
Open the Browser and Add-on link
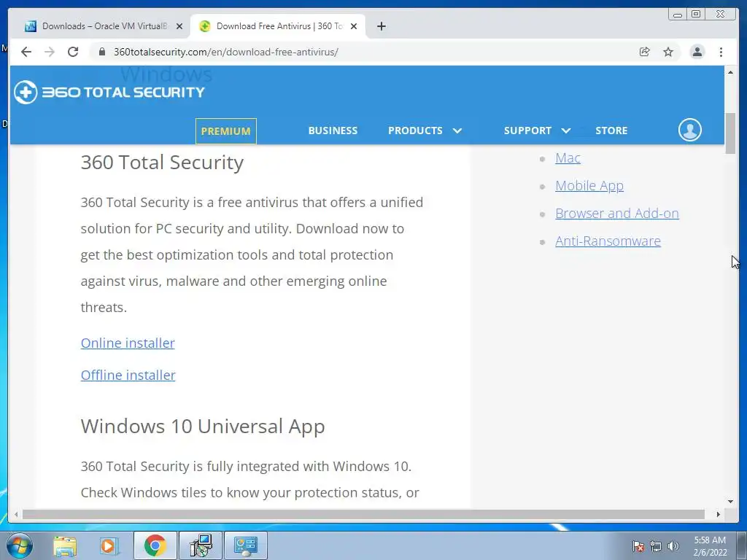pos(617,214)
